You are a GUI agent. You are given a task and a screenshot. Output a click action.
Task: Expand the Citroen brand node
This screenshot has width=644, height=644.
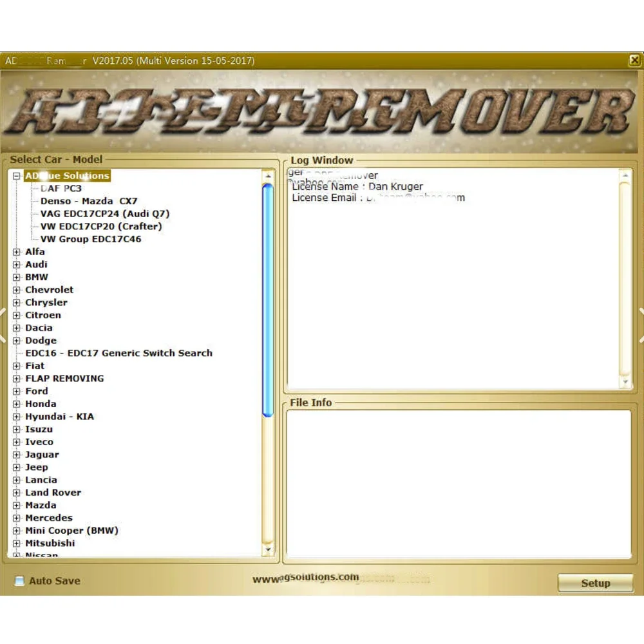click(x=17, y=316)
